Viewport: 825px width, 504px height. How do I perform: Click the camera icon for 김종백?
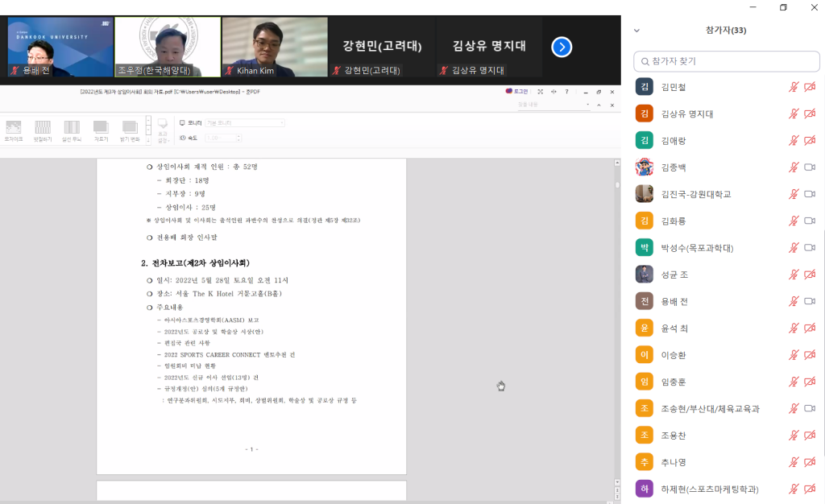click(810, 167)
